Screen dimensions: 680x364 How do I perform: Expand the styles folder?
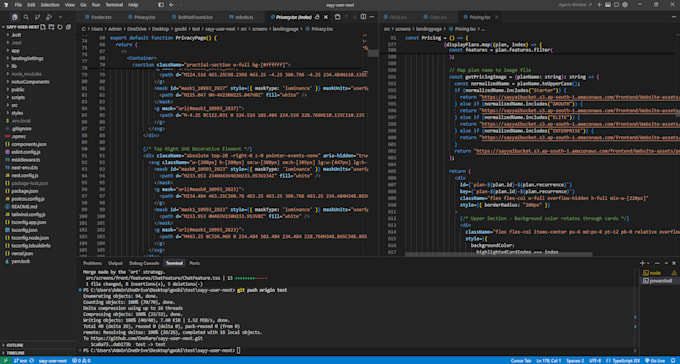[x=39, y=113]
